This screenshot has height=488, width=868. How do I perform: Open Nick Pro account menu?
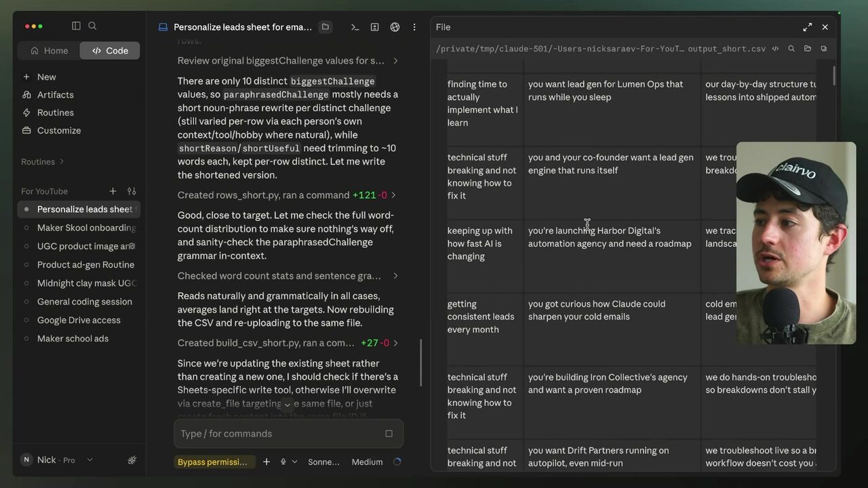coord(56,460)
